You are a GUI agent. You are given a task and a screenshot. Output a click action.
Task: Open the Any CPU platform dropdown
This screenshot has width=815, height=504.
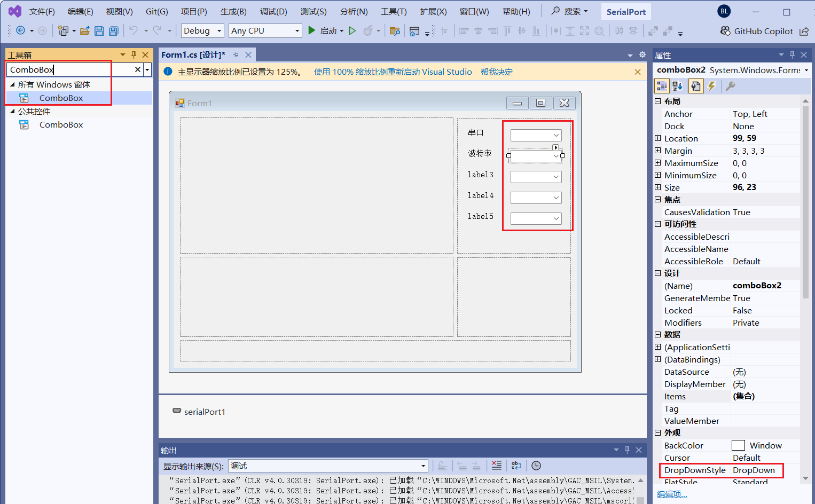coord(265,30)
